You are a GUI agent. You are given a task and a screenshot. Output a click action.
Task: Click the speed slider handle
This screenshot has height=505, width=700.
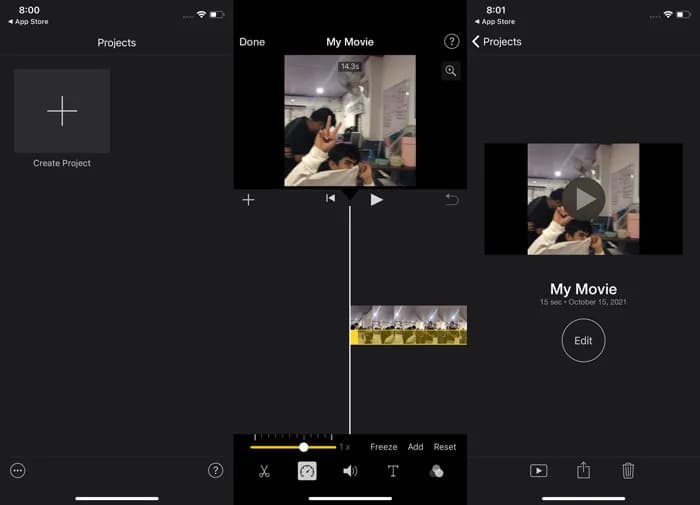coord(303,447)
